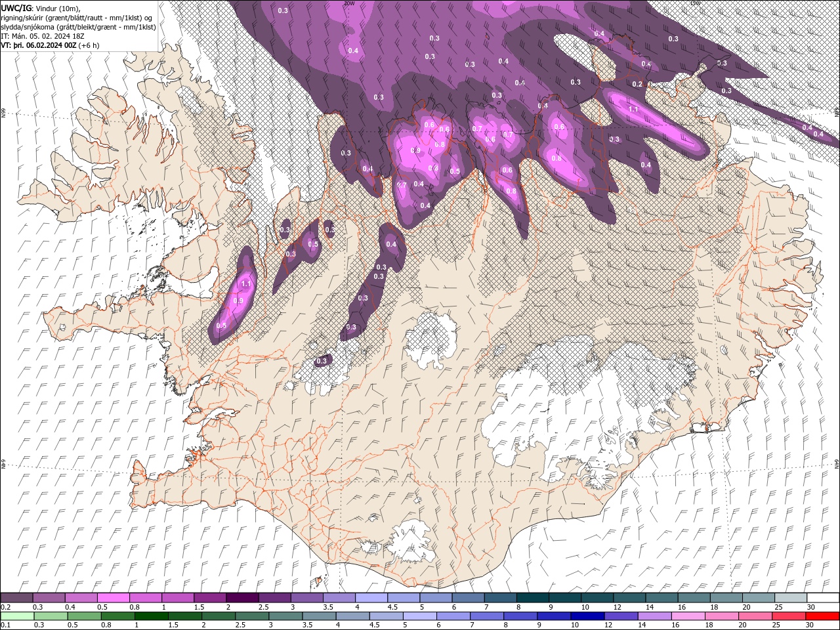Pick the slate 3.5 swatch in rain scale
This screenshot has height=630, width=840.
point(319,616)
